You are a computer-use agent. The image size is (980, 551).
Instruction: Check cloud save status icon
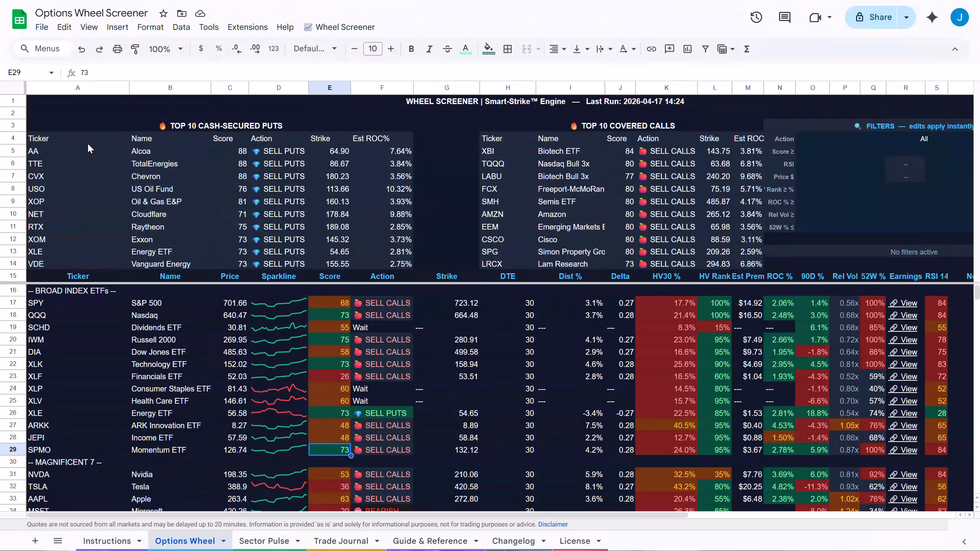[200, 13]
